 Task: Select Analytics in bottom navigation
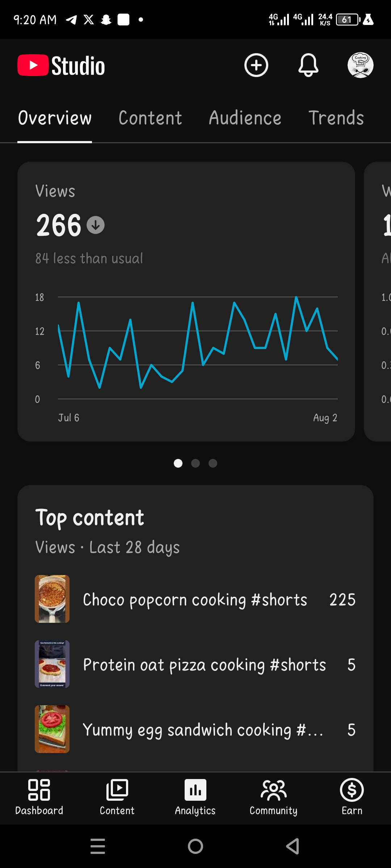(x=195, y=797)
